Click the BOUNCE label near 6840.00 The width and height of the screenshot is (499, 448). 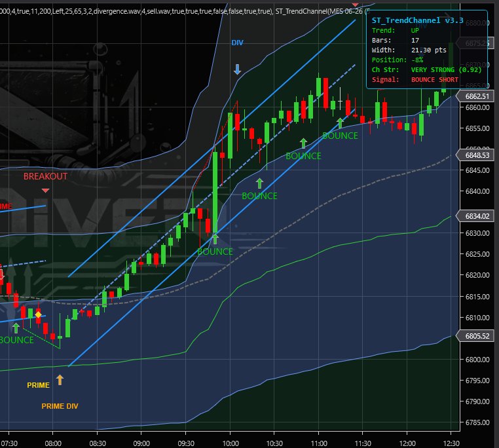coord(260,196)
